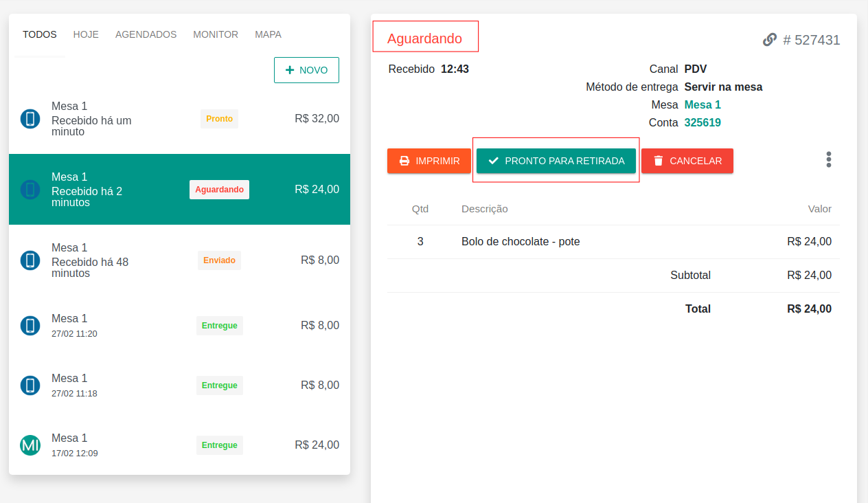The height and width of the screenshot is (503, 868).
Task: Click the phone icon of 27/02 11:20 order
Action: click(x=30, y=326)
